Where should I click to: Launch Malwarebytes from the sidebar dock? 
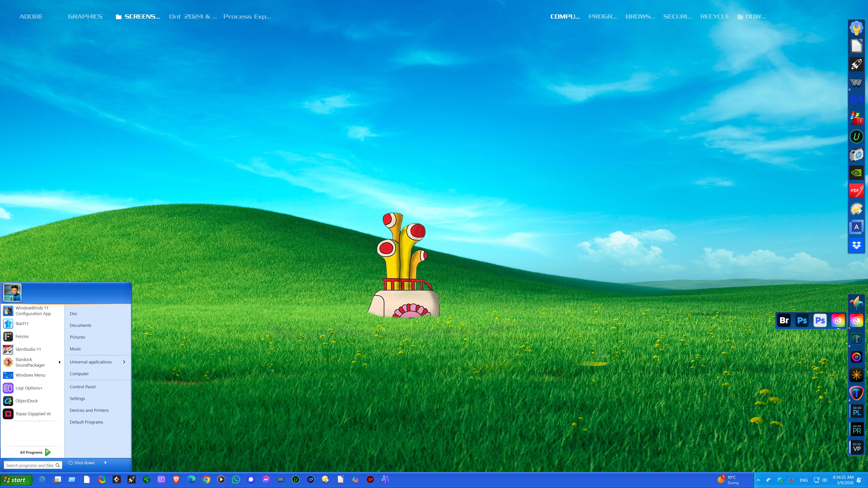tap(856, 100)
